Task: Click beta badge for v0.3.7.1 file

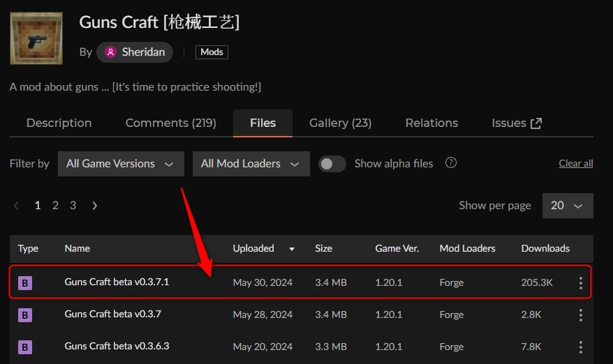Action: (25, 283)
